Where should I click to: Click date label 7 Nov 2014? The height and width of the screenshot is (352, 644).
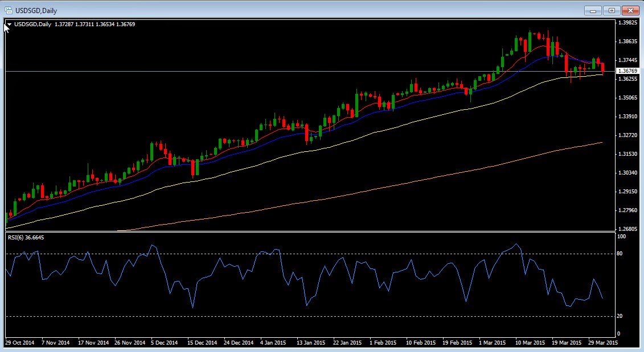coord(55,342)
